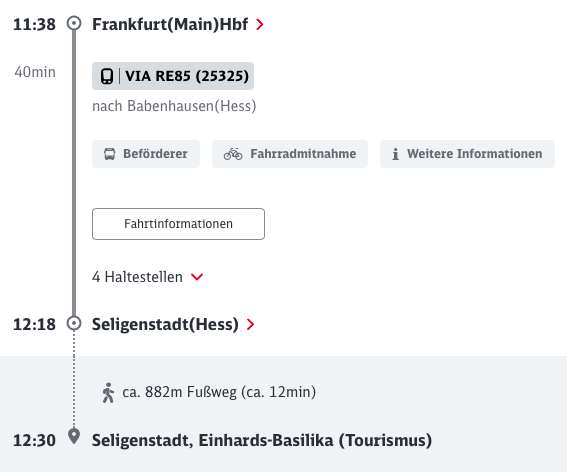567x472 pixels.
Task: Click the Seligenstadt(Hess) arrival stop circle
Action: (x=74, y=323)
